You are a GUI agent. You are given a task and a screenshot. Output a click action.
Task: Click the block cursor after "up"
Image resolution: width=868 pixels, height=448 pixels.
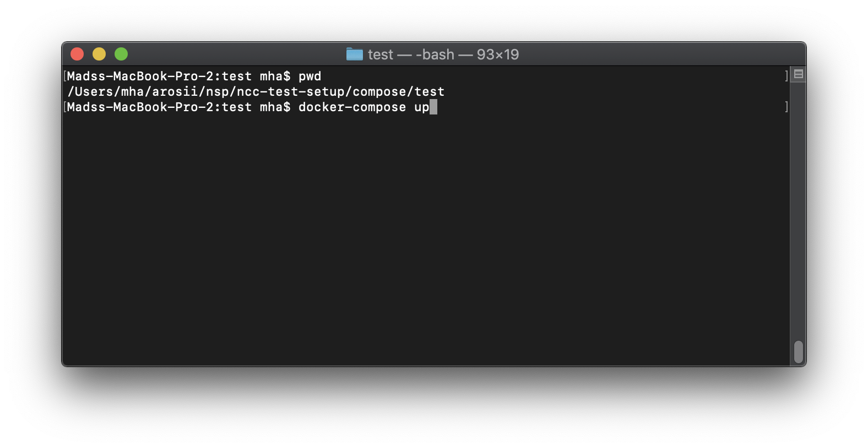(x=433, y=107)
